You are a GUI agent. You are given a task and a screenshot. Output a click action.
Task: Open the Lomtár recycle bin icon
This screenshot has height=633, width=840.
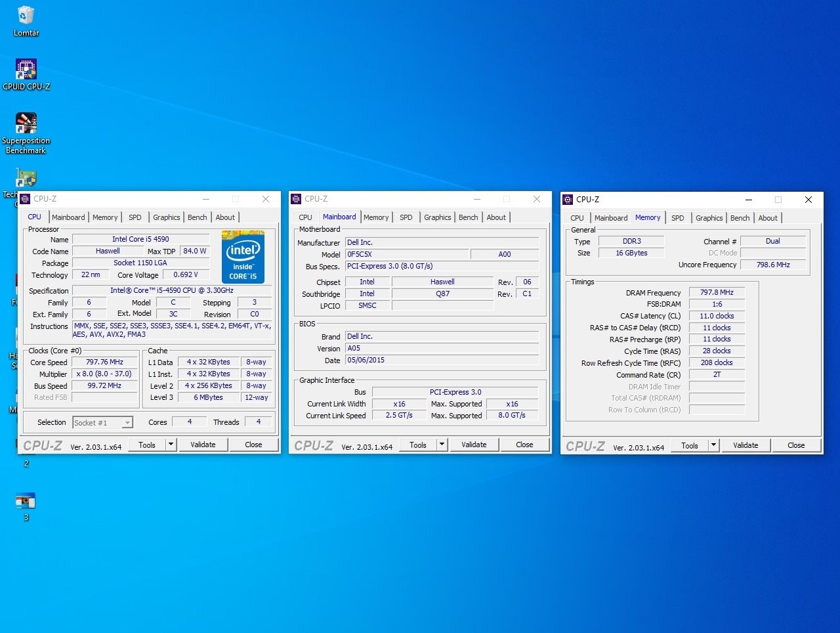coord(26,21)
